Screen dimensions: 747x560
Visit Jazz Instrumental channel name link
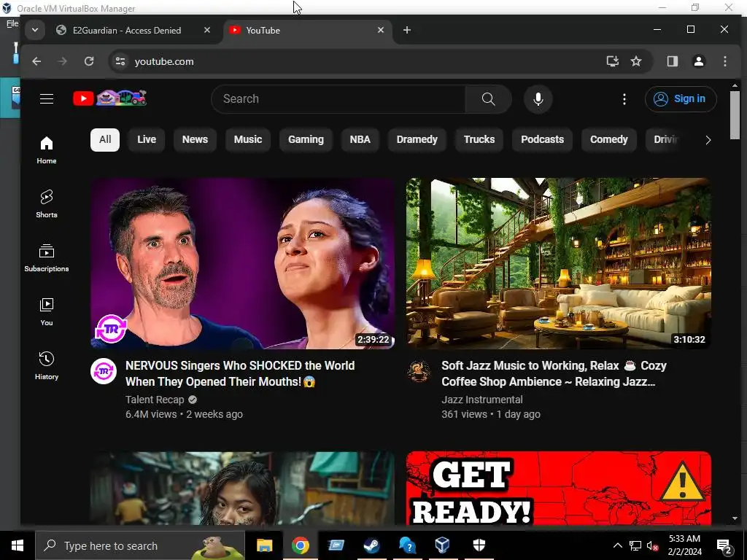pyautogui.click(x=482, y=400)
